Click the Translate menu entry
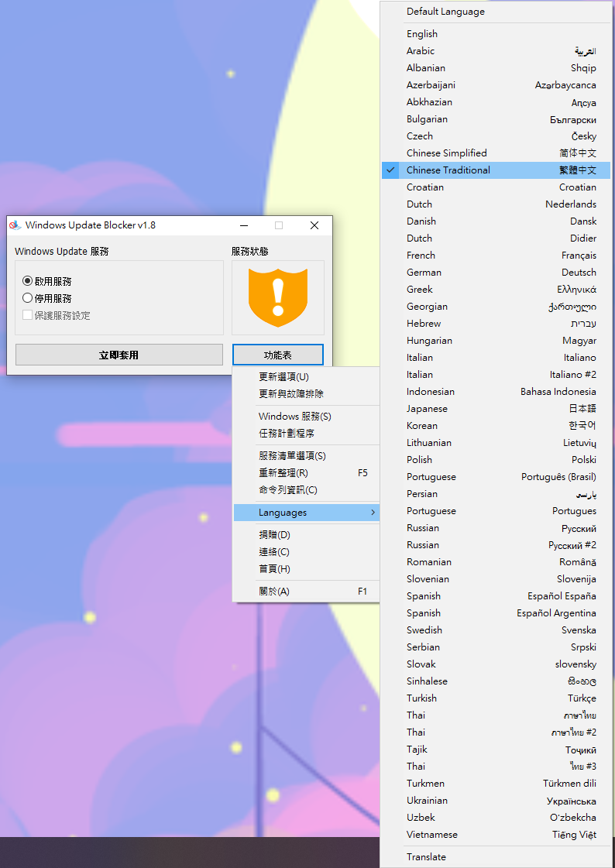Viewport: 615px width, 868px height. [x=496, y=857]
